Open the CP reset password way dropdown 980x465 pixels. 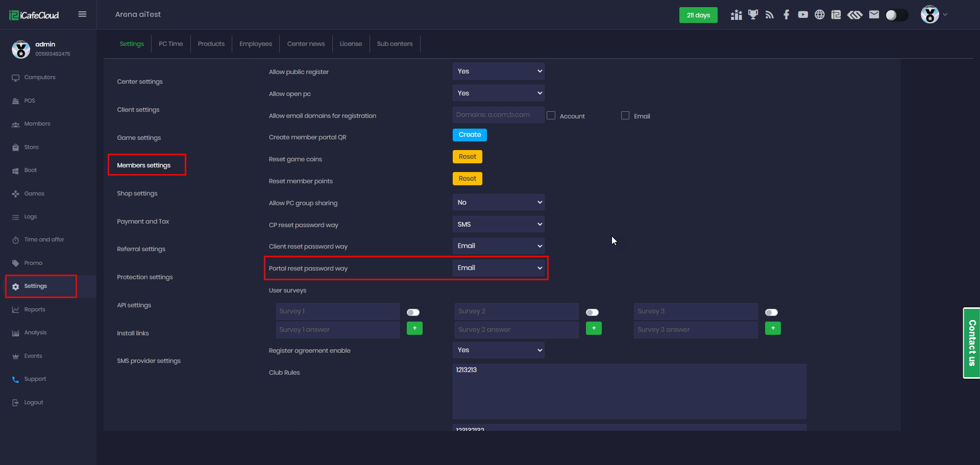(498, 225)
